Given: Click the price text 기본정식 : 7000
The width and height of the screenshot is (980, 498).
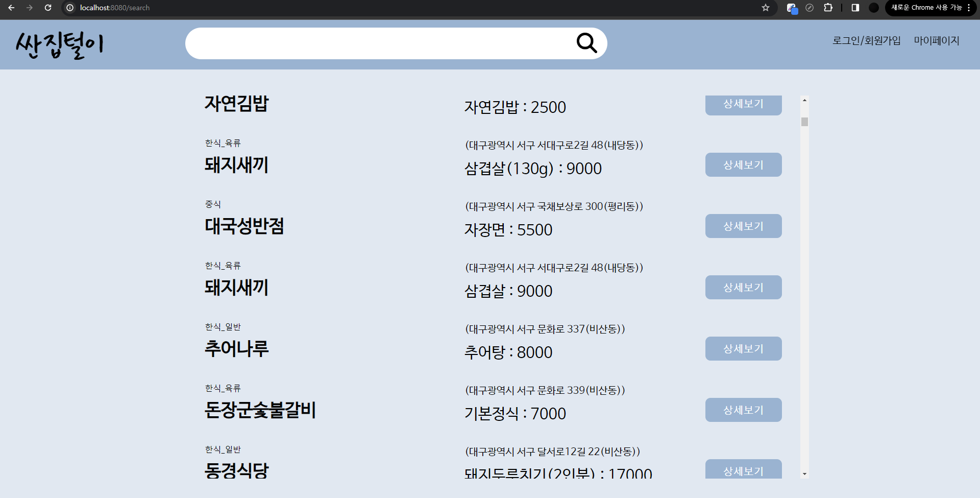Looking at the screenshot, I should click(x=515, y=414).
